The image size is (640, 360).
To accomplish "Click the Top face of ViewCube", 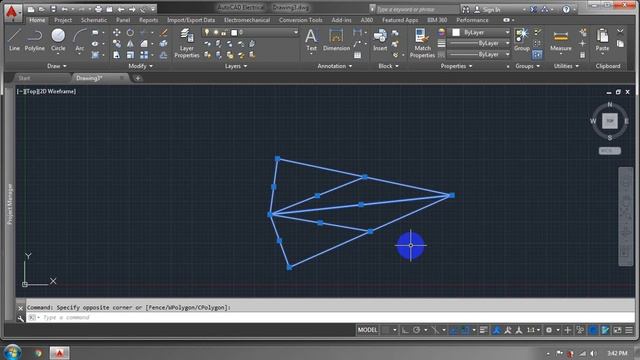I will [x=609, y=121].
